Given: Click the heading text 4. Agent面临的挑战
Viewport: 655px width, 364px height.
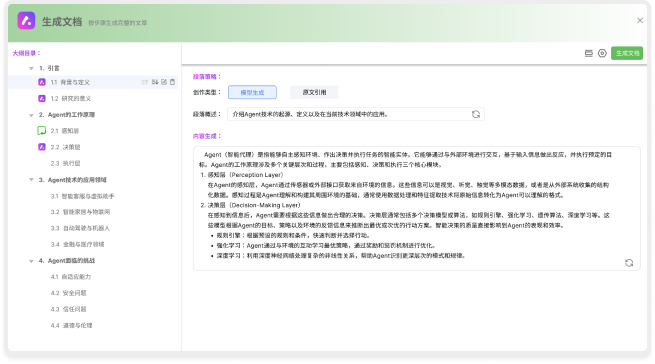Looking at the screenshot, I should pyautogui.click(x=67, y=261).
